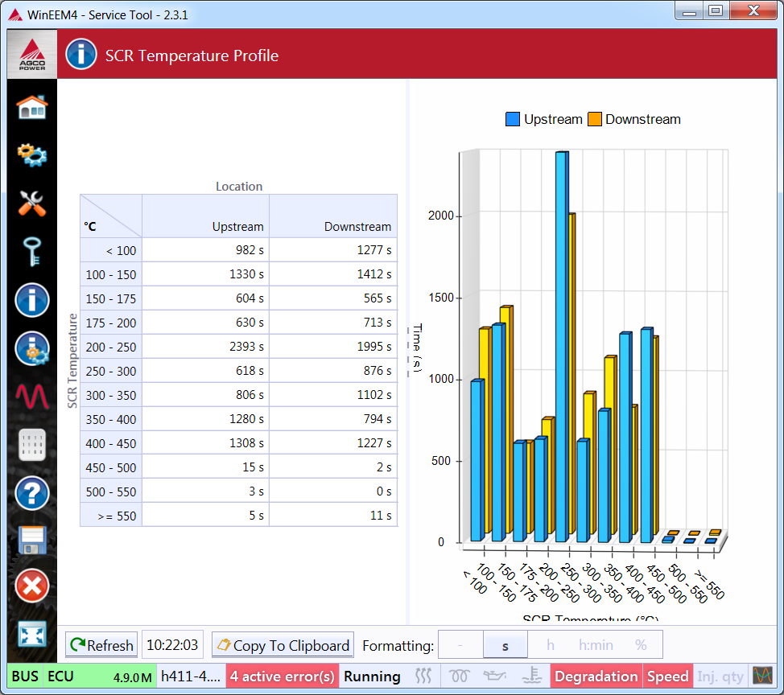Choose the percent '%' formatting option
This screenshot has height=695, width=784.
point(641,645)
